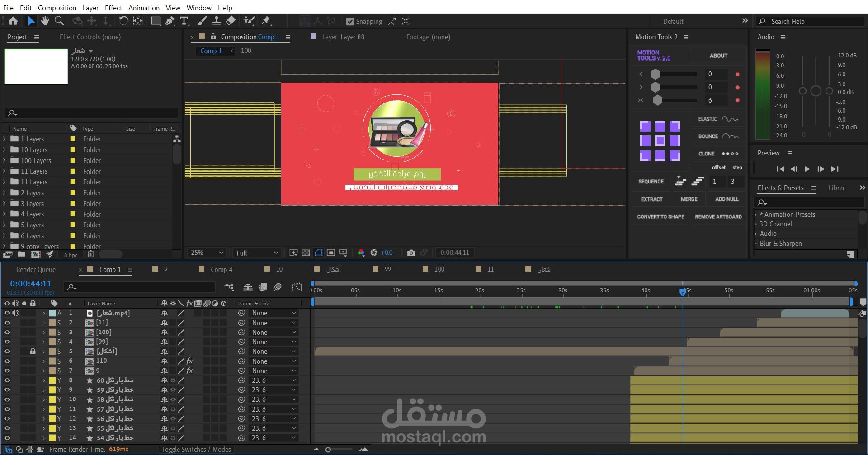868x455 pixels.
Task: Select the Selection arrow tool
Action: tap(31, 21)
